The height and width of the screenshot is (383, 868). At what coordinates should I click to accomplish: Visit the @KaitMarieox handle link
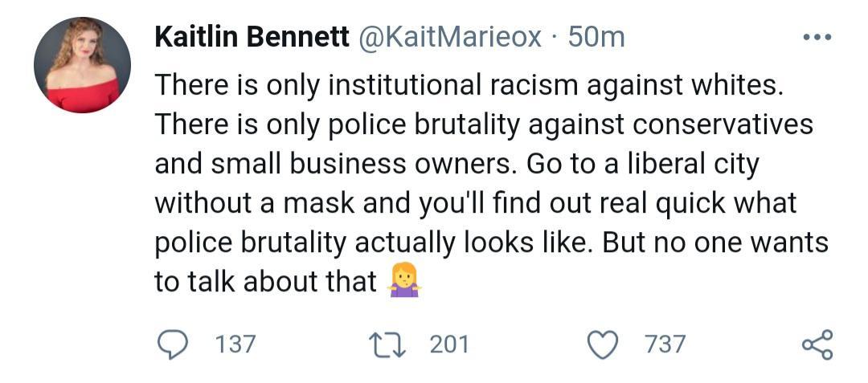pyautogui.click(x=449, y=37)
